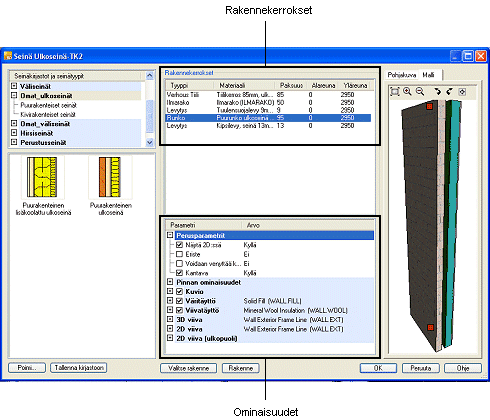490x420 pixels.
Task: Expand Pinnan ominaisuudet parameter group
Action: pos(170,282)
